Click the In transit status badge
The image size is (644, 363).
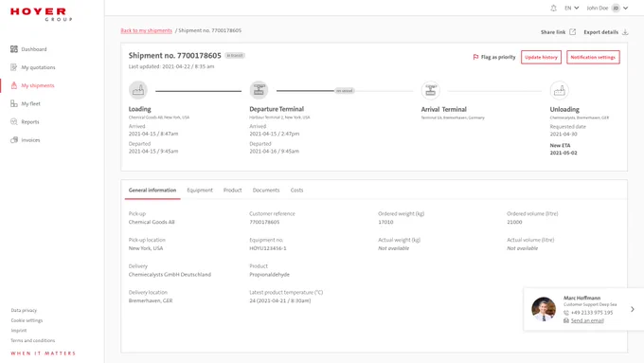(x=235, y=56)
